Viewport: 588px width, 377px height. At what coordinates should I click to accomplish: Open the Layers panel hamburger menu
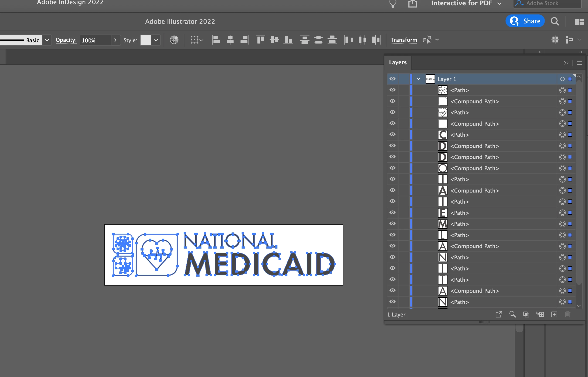click(579, 63)
